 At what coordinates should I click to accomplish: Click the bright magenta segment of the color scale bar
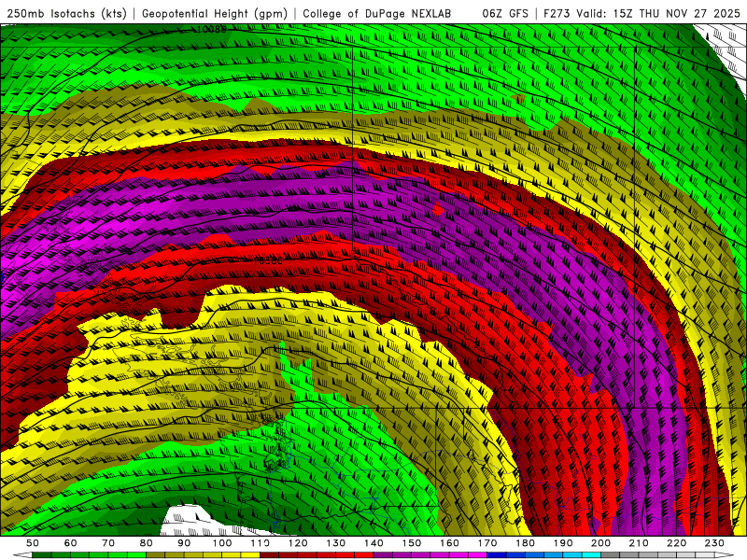pos(478,555)
